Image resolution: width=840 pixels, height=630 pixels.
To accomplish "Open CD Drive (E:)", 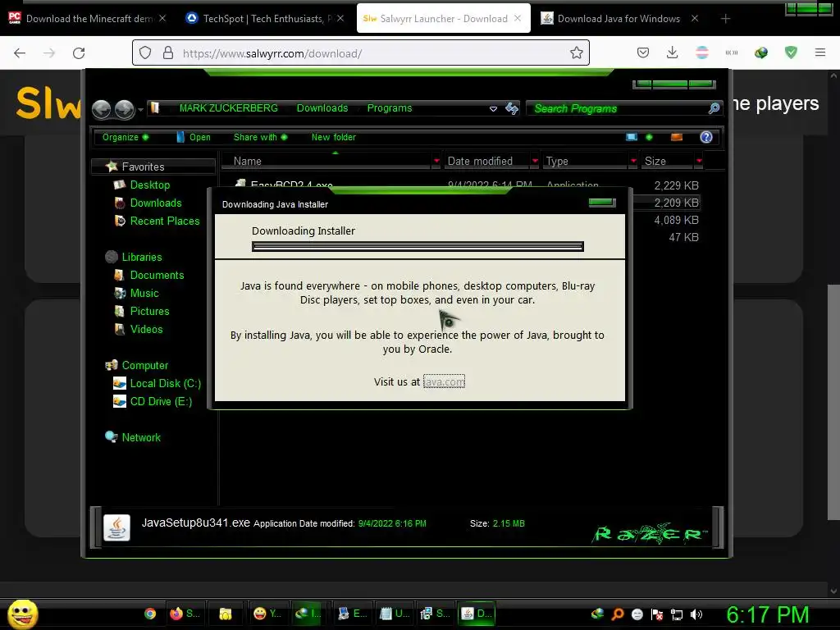I will tap(161, 401).
